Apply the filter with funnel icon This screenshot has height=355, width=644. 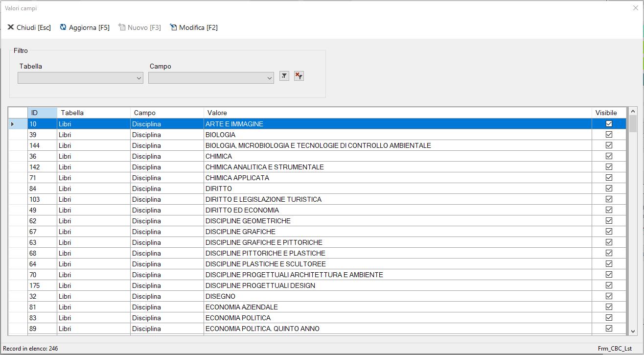tap(284, 76)
